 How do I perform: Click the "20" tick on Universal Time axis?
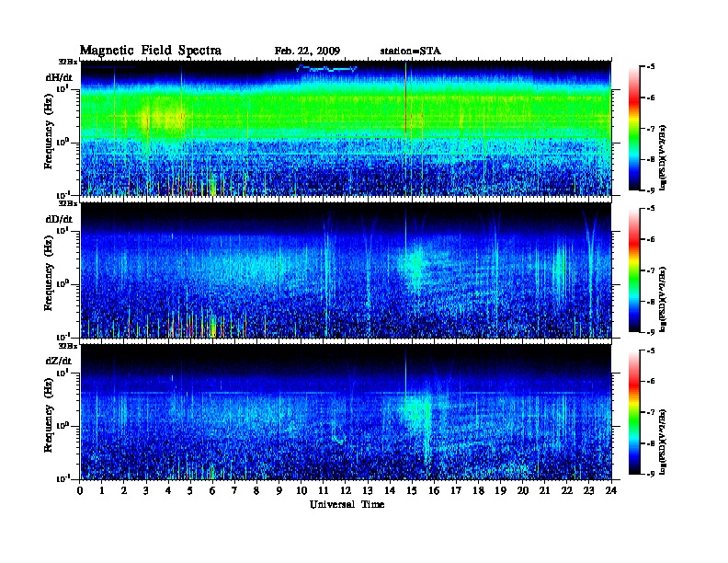point(523,490)
